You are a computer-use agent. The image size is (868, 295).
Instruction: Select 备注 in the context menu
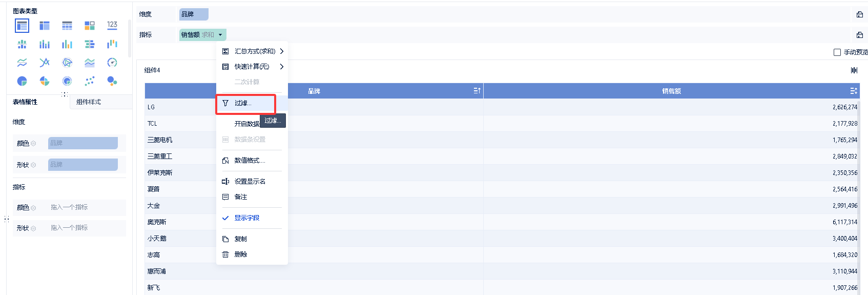[x=252, y=197]
